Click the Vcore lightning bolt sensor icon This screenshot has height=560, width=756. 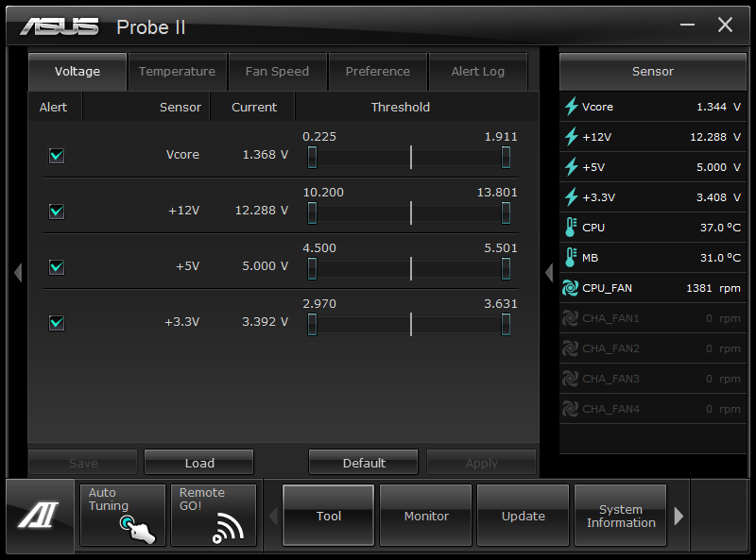pyautogui.click(x=571, y=107)
